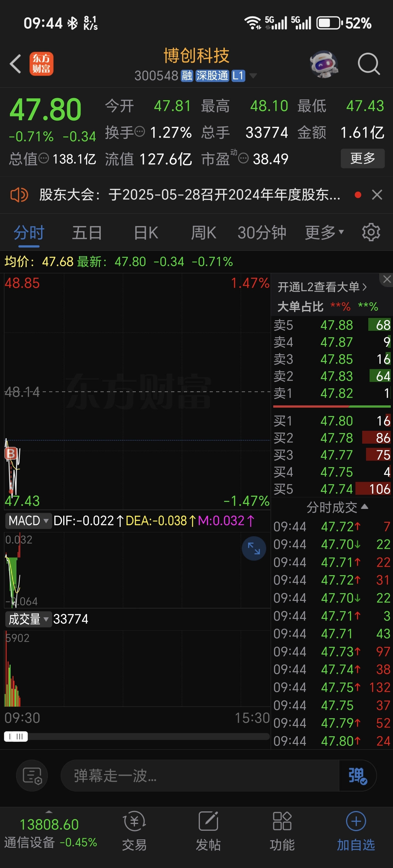
Task: Switch to 30分钟 tab
Action: pos(262,233)
